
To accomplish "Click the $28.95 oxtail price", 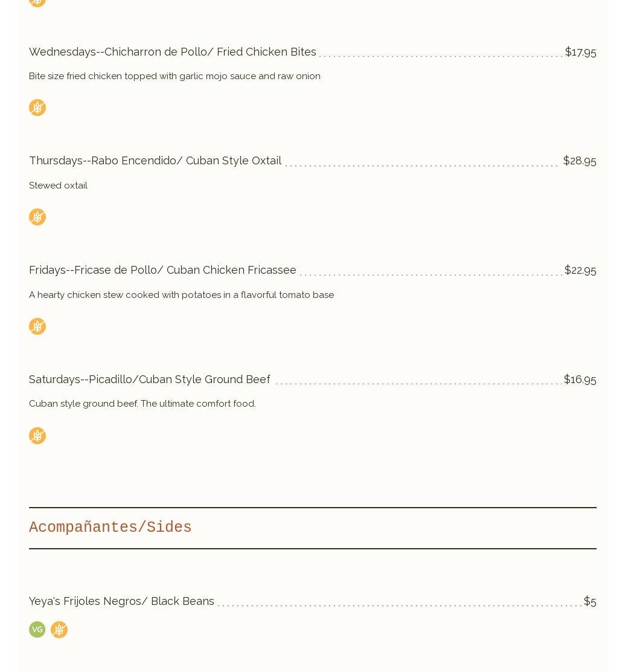I will (579, 161).
